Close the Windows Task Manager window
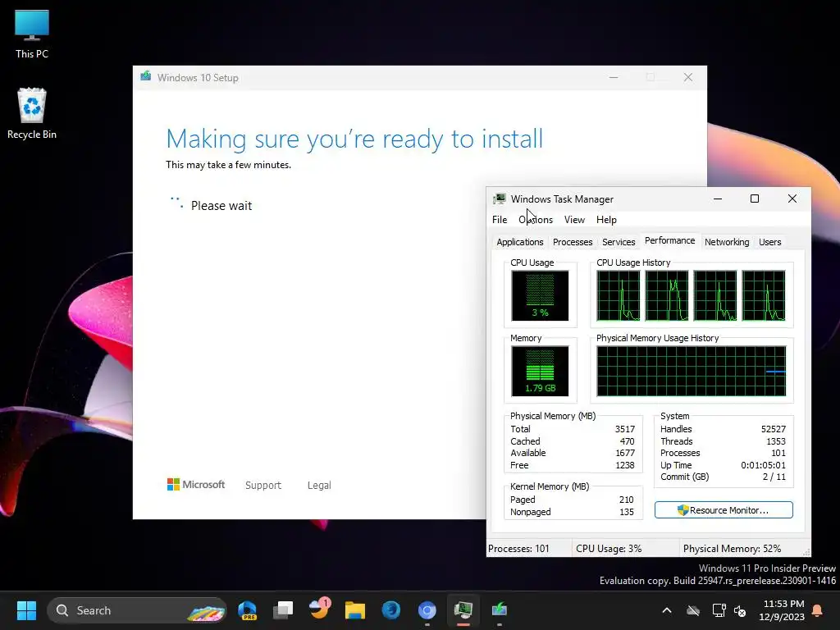The image size is (840, 630). [792, 199]
